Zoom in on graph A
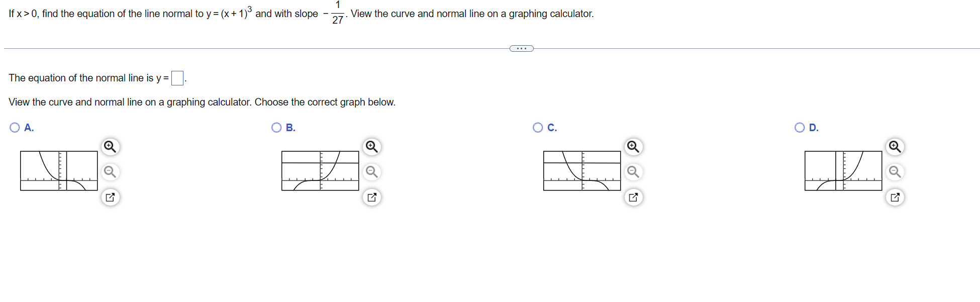 [111, 147]
